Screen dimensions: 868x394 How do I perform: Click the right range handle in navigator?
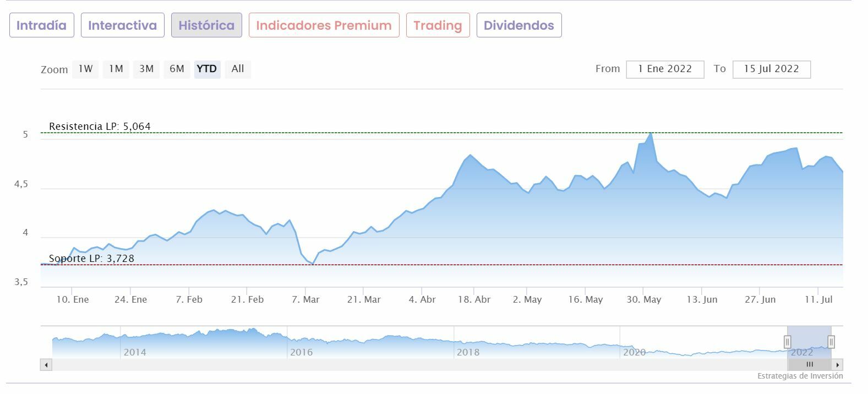coord(831,342)
